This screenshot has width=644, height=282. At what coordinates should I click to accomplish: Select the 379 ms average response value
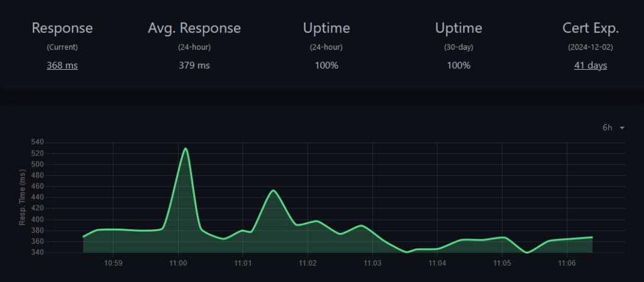(194, 65)
